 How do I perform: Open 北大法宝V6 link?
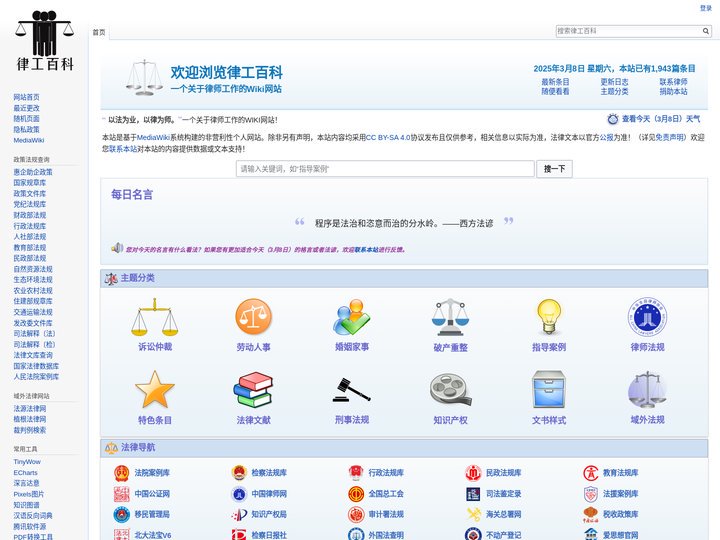(x=152, y=535)
